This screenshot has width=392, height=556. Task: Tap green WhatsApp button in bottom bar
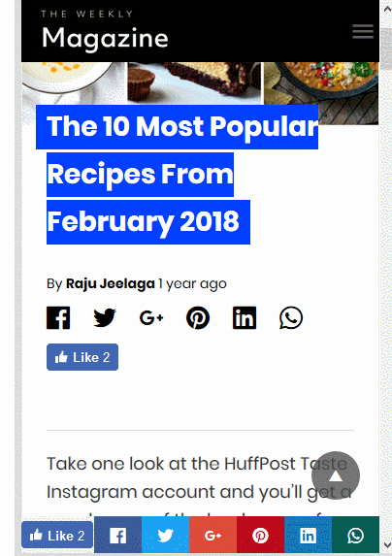click(355, 535)
